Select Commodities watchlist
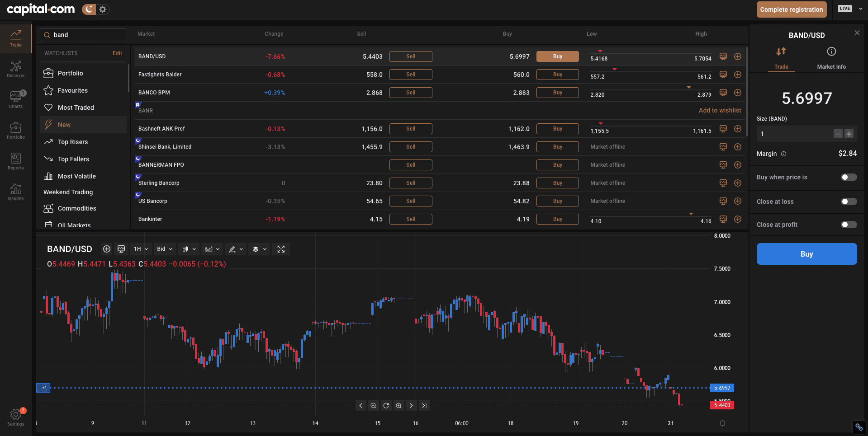 tap(83, 208)
